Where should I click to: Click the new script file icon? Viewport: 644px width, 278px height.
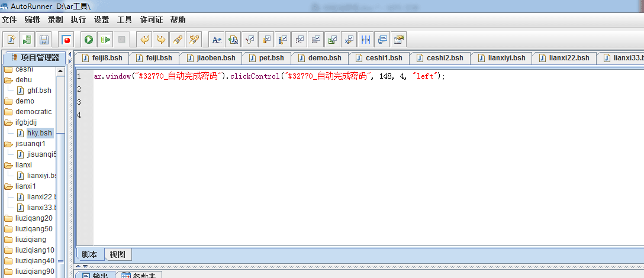pyautogui.click(x=11, y=40)
